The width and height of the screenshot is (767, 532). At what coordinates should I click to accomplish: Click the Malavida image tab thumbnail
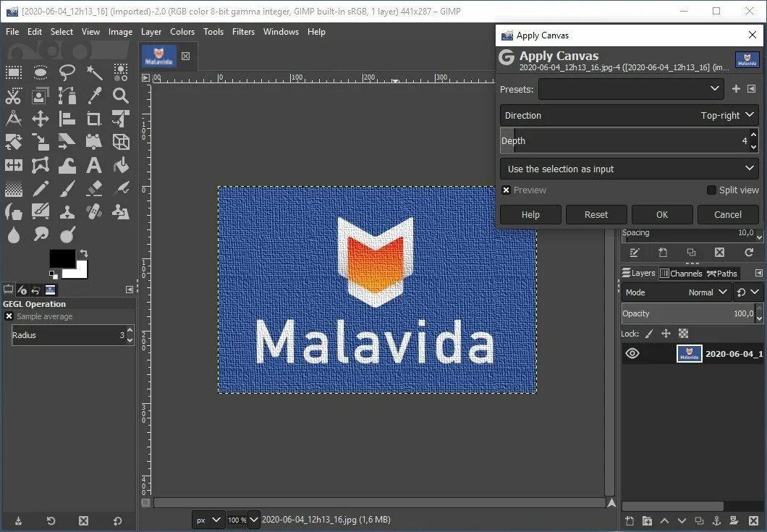pyautogui.click(x=159, y=56)
